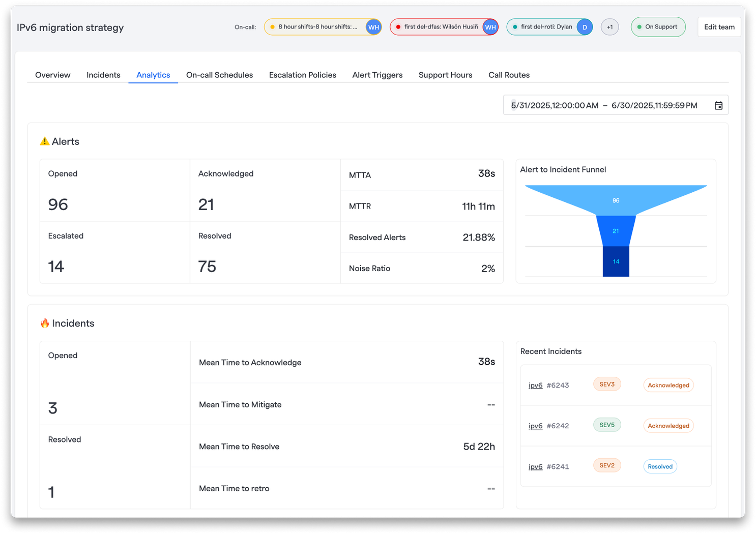Open first del-roti Dylan on-call pill
The height and width of the screenshot is (534, 756).
click(549, 27)
